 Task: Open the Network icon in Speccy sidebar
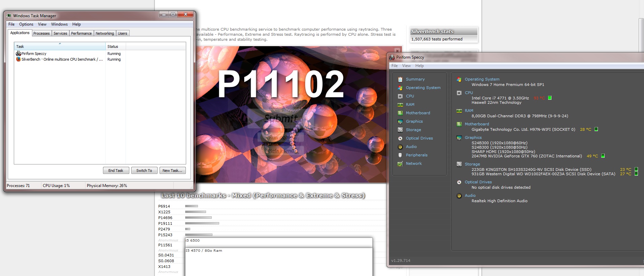click(x=400, y=163)
